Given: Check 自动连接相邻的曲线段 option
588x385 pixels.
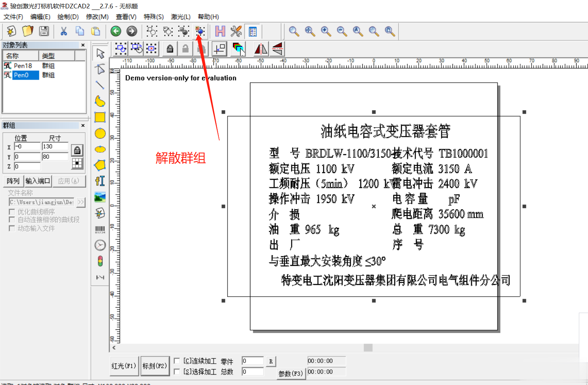Looking at the screenshot, I should 12,220.
